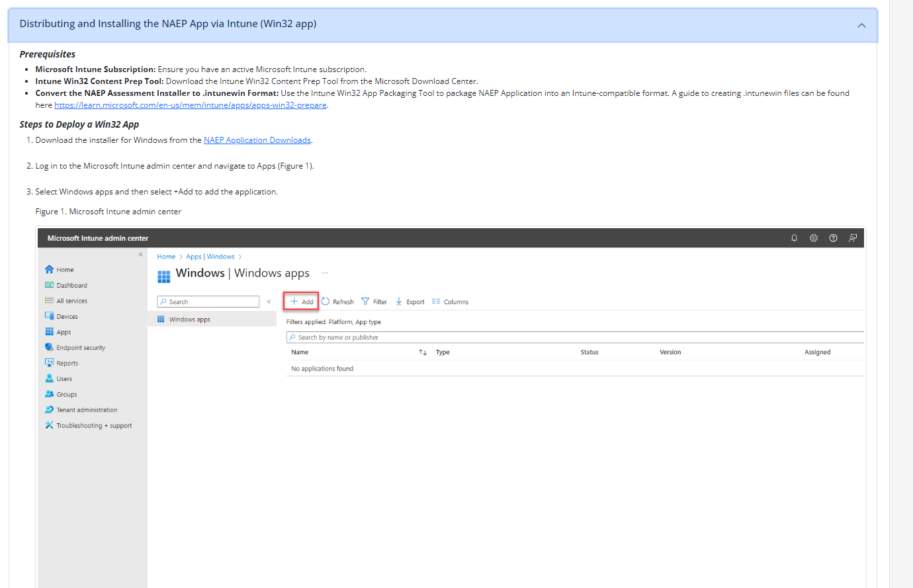Screen dimensions: 913x588
Task: Open the Filter toolbar option
Action: coord(374,302)
